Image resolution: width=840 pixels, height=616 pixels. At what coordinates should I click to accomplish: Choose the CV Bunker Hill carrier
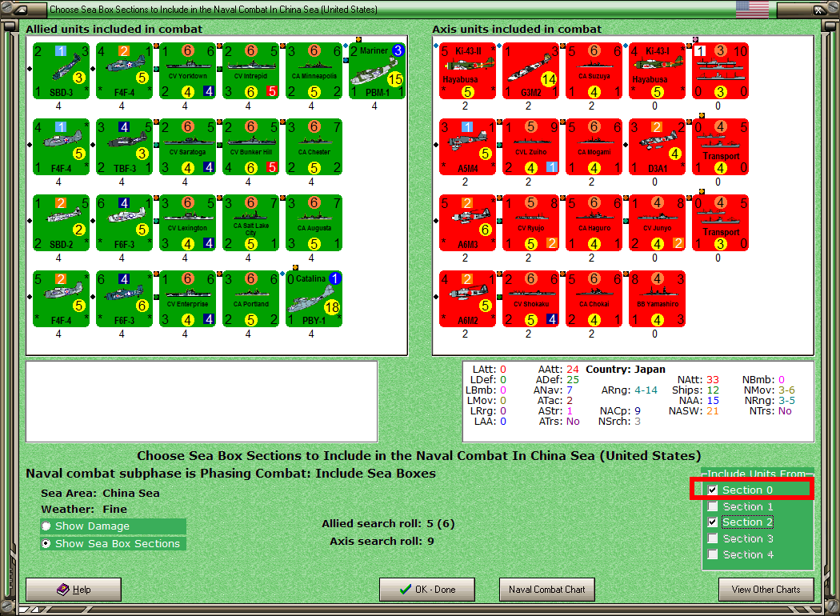pos(250,146)
